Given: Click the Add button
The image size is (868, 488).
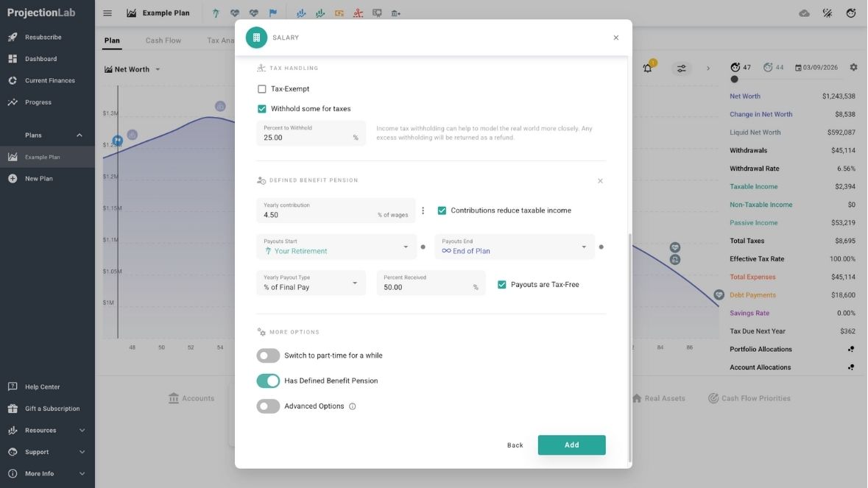Looking at the screenshot, I should (571, 445).
